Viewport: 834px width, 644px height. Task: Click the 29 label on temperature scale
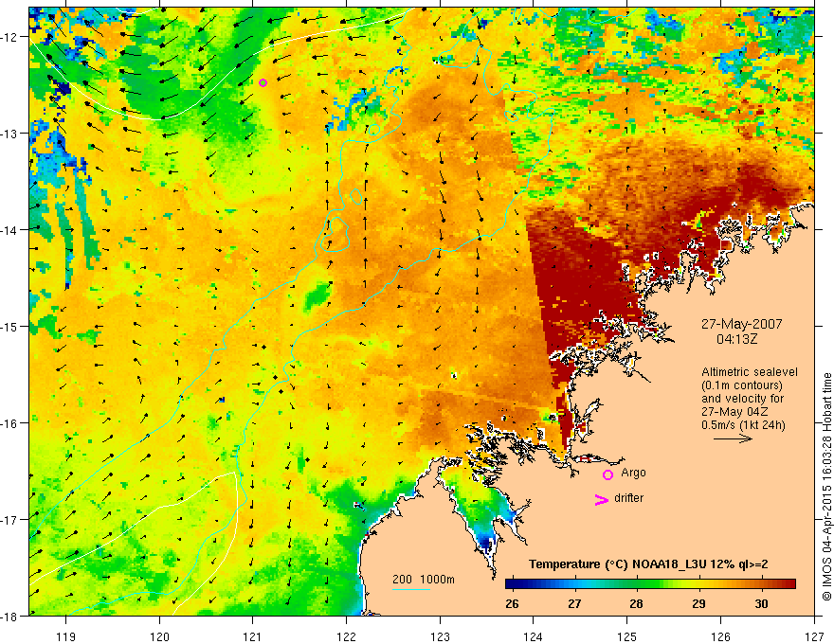point(698,603)
